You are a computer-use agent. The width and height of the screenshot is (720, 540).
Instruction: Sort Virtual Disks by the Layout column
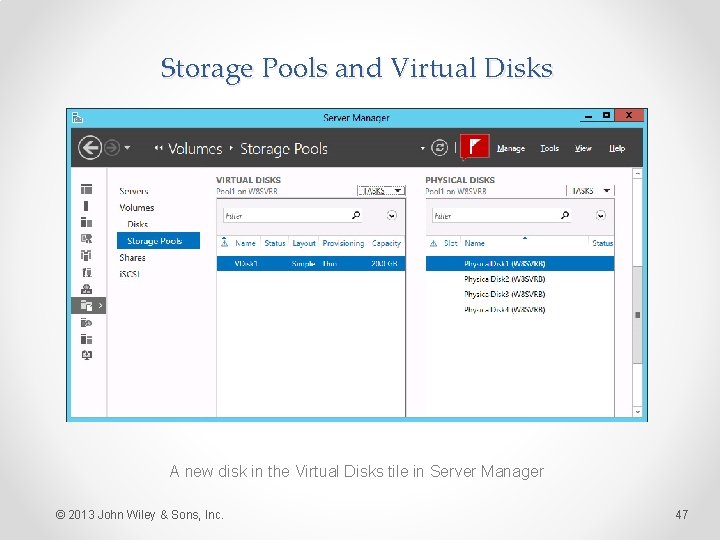pos(304,243)
